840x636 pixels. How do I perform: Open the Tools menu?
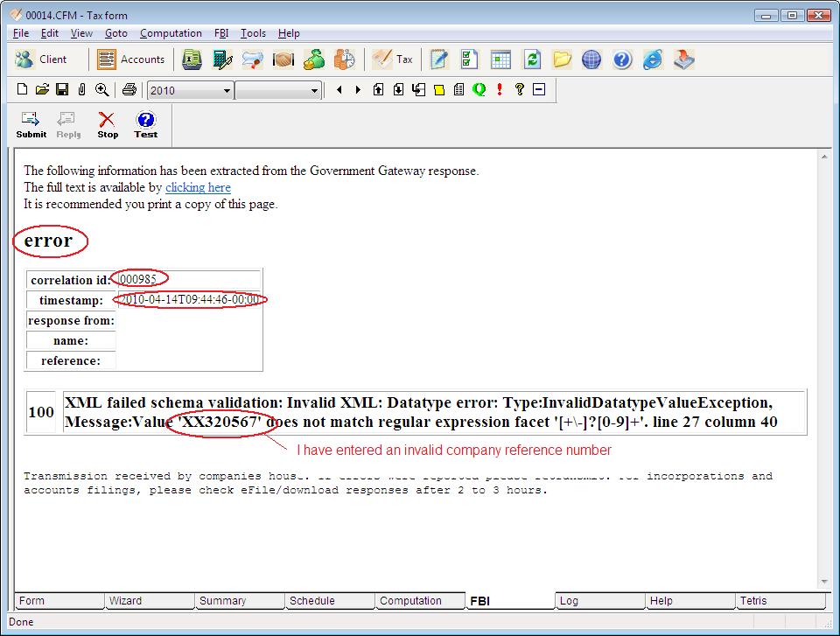254,33
